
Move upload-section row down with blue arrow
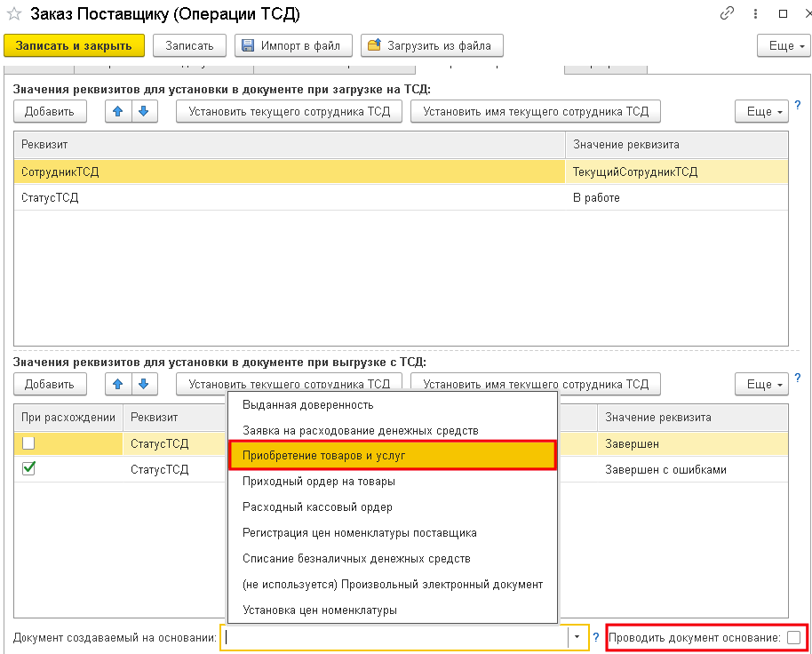click(x=144, y=111)
